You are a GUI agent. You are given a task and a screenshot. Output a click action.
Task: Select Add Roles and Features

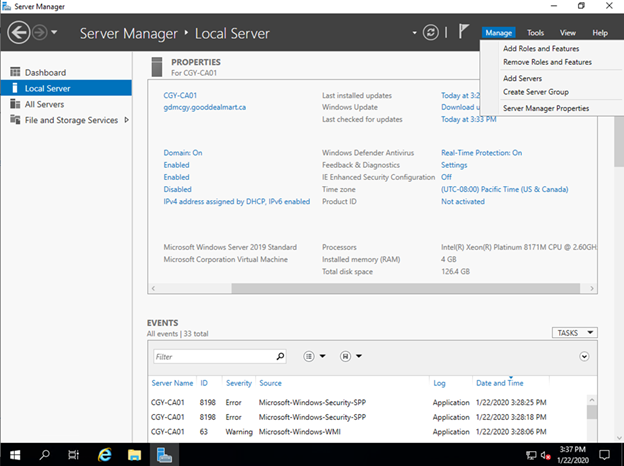coord(541,49)
